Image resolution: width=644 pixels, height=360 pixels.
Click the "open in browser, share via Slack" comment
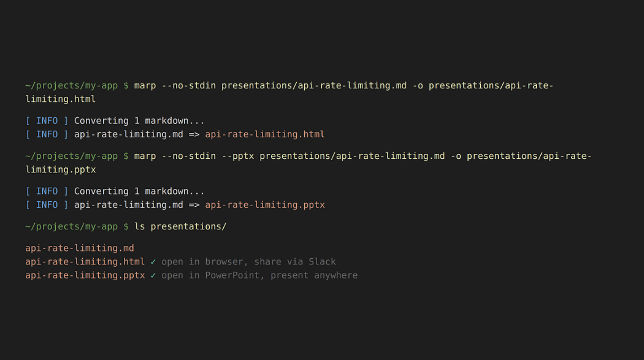click(x=248, y=262)
